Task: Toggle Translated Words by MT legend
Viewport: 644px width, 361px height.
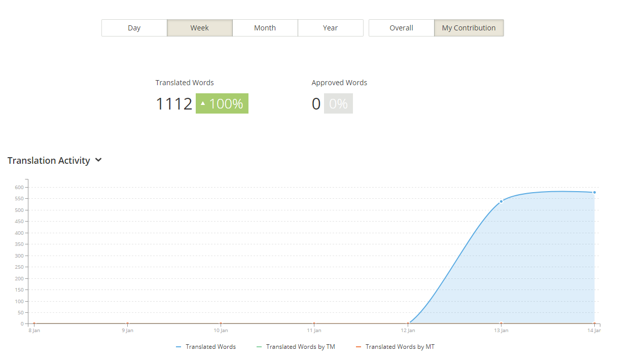Action: pyautogui.click(x=395, y=347)
